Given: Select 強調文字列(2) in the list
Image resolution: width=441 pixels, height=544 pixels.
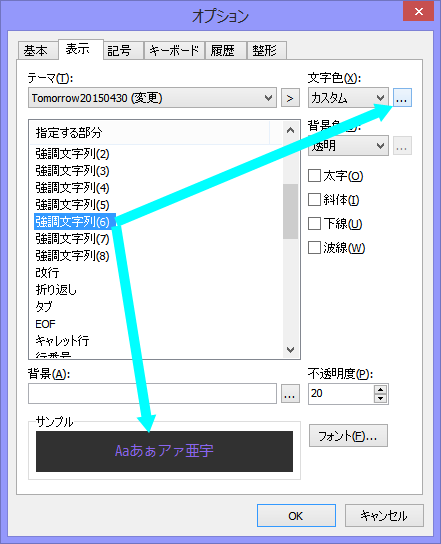Looking at the screenshot, I should [72, 154].
